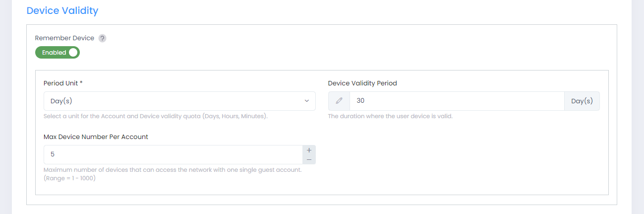Increase max device number with plus button

click(x=309, y=150)
